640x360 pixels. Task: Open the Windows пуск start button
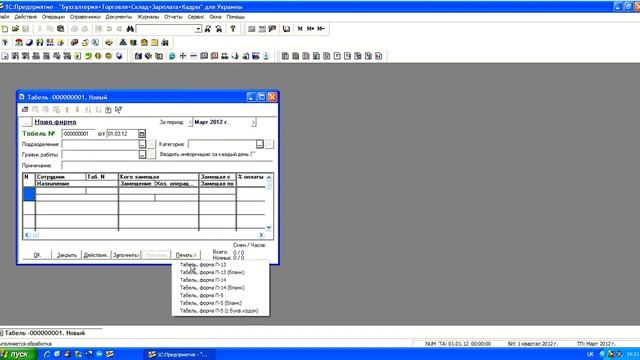click(x=18, y=354)
